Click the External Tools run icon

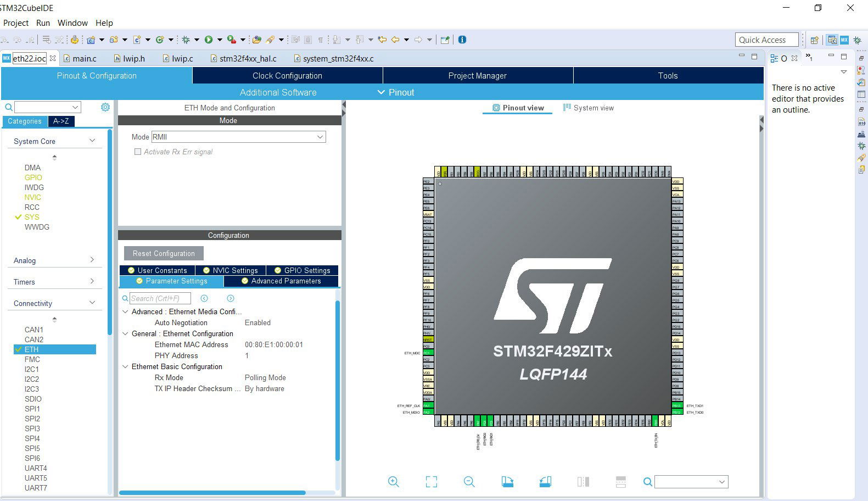coord(232,40)
